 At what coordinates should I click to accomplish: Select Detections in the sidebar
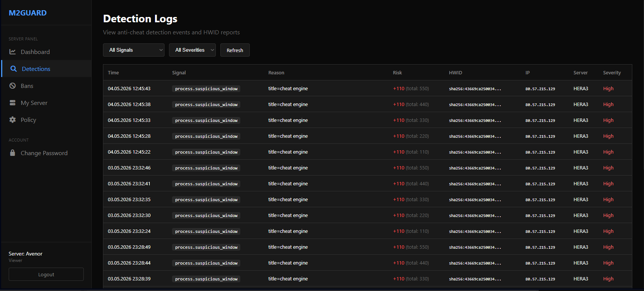[x=46, y=69]
